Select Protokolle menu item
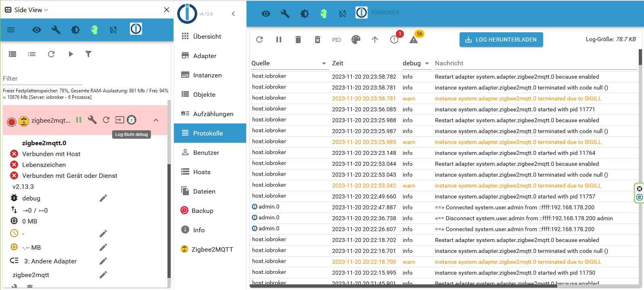 pos(210,133)
